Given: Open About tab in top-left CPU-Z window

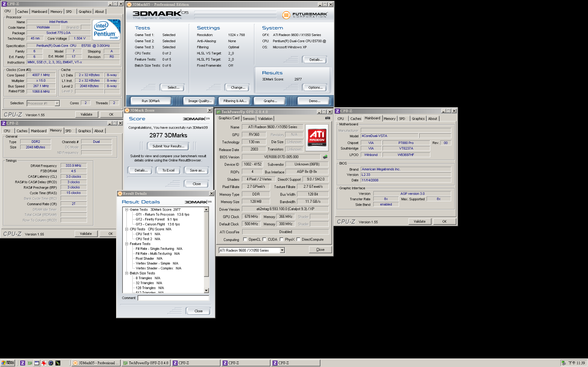Looking at the screenshot, I should (99, 12).
